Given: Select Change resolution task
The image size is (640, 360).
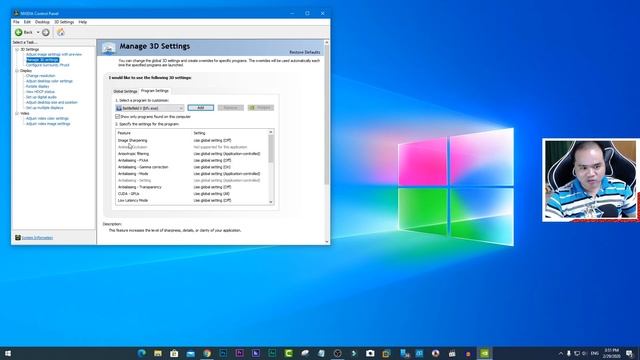Looking at the screenshot, I should 40,76.
